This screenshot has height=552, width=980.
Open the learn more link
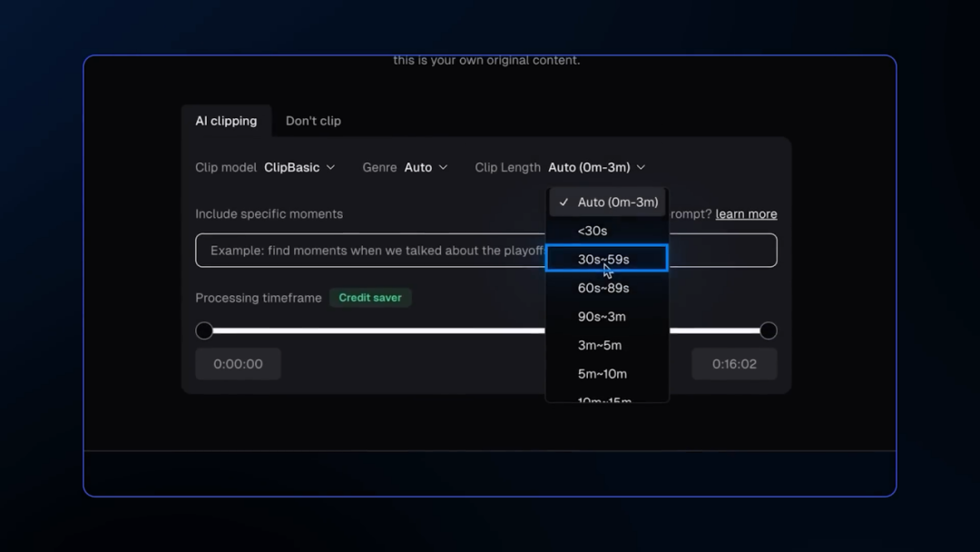746,214
